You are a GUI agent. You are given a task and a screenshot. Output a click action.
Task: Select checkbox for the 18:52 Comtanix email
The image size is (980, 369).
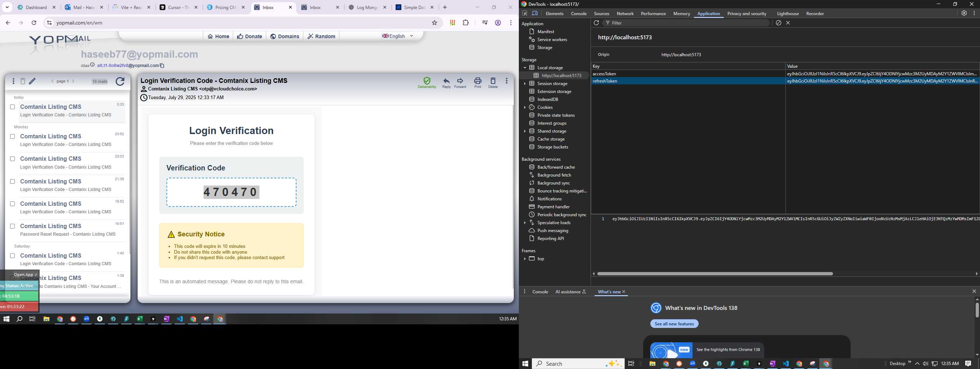pos(13,204)
